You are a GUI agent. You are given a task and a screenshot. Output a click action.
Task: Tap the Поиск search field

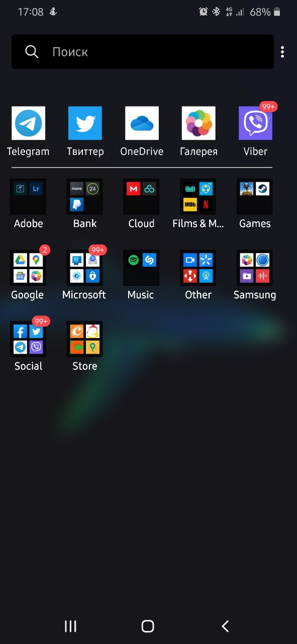coord(143,52)
